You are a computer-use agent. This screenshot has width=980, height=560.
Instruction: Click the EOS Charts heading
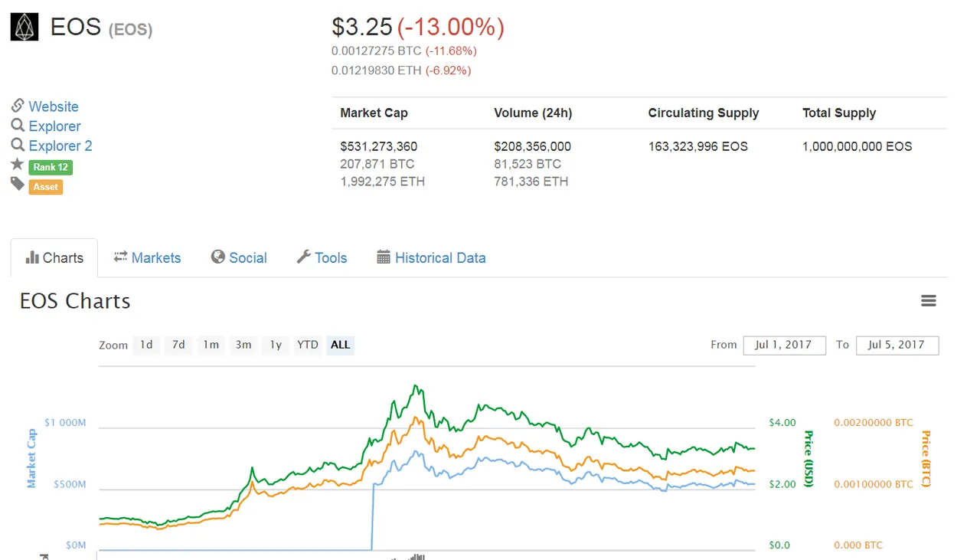pyautogui.click(x=75, y=301)
